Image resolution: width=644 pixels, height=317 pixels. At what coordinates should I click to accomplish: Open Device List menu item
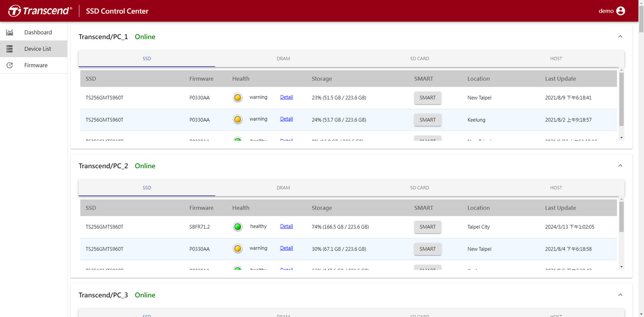click(x=34, y=49)
